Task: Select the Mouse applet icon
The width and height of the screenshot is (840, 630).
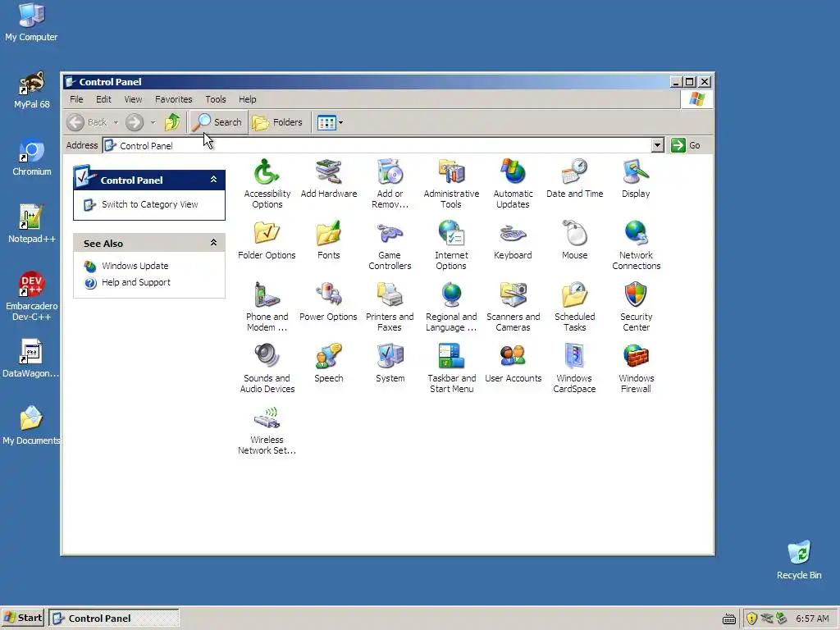Action: pos(574,240)
